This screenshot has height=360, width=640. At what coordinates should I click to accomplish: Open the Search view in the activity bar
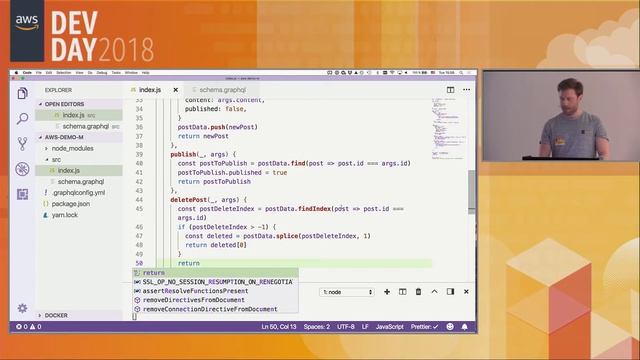click(x=22, y=119)
